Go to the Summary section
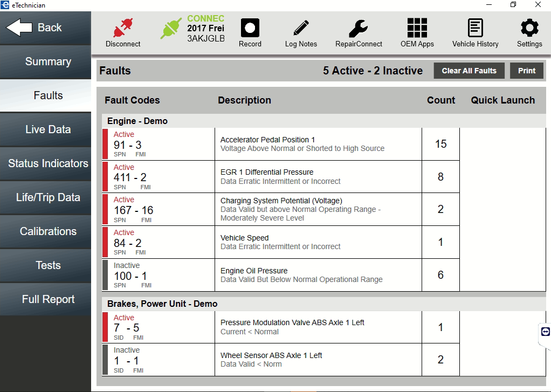 click(46, 62)
